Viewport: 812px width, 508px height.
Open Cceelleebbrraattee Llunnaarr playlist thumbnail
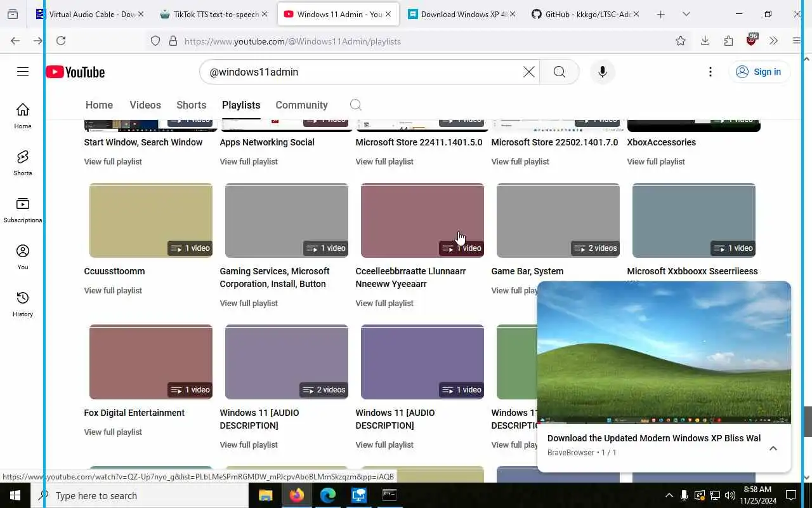[x=422, y=220]
